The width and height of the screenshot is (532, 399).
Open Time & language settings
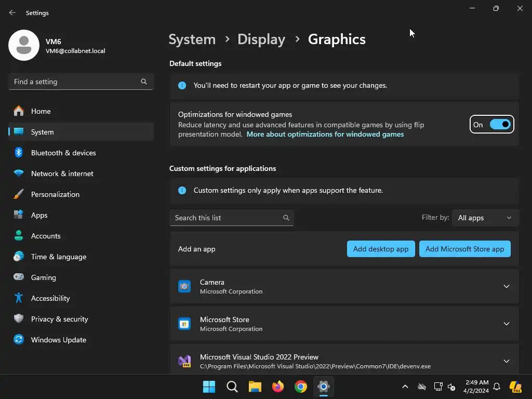click(x=81, y=257)
